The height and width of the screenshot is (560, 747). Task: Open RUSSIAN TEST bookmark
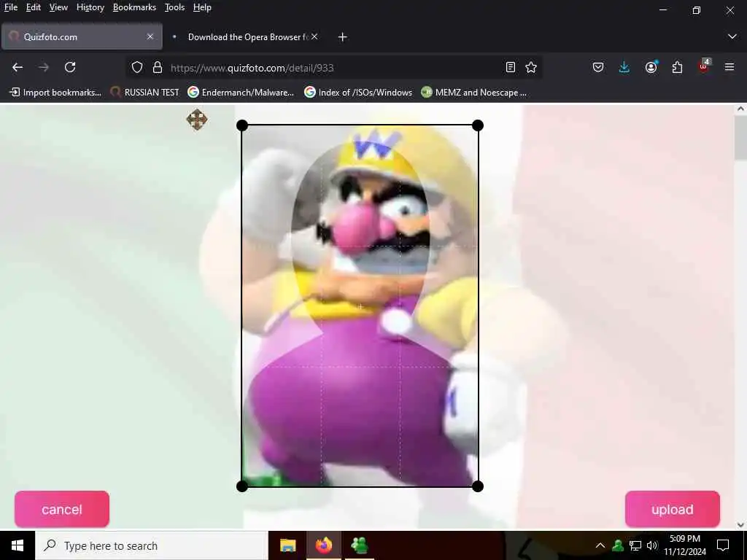tap(144, 93)
